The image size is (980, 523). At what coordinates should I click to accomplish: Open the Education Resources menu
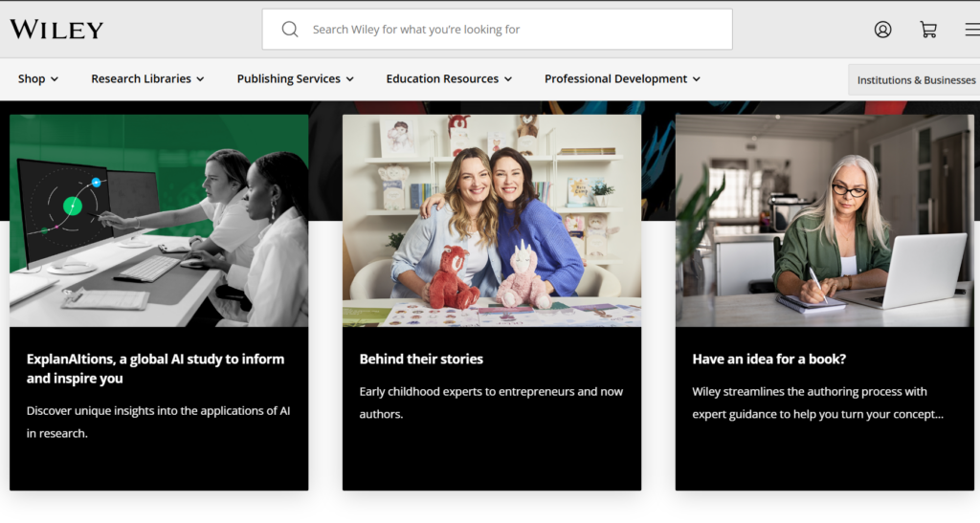tap(449, 78)
